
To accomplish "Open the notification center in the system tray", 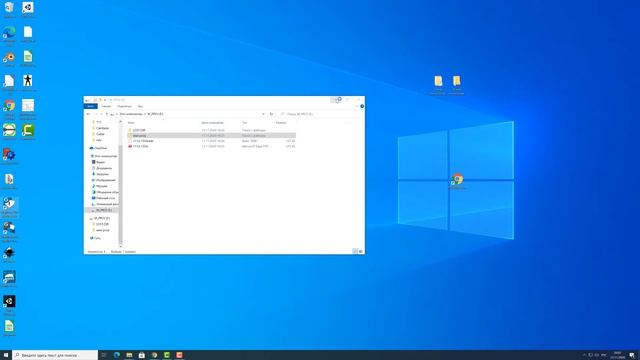I will 632,355.
